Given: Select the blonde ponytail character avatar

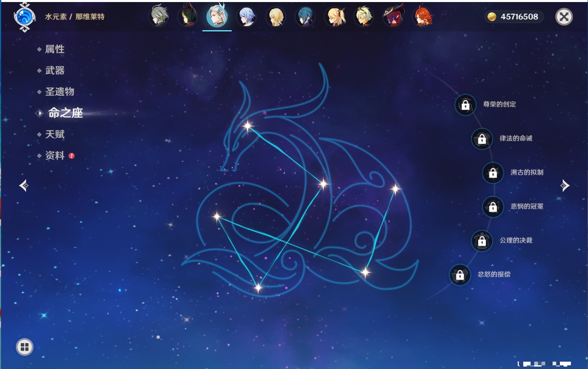Looking at the screenshot, I should [x=335, y=17].
